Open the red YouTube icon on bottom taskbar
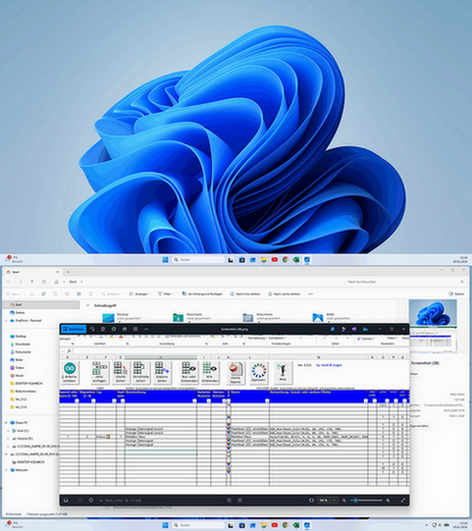Viewport: 472px width, 531px height. (x=274, y=525)
